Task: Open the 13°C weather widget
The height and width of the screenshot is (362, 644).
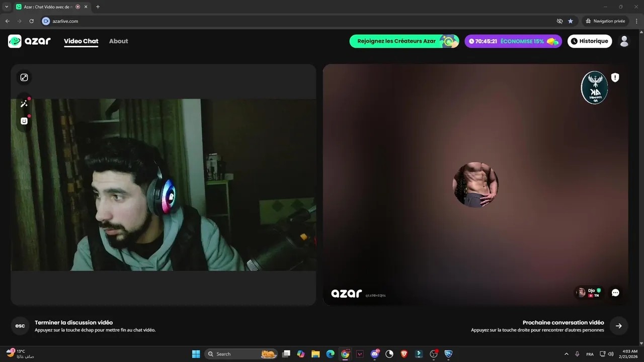Action: 20,354
